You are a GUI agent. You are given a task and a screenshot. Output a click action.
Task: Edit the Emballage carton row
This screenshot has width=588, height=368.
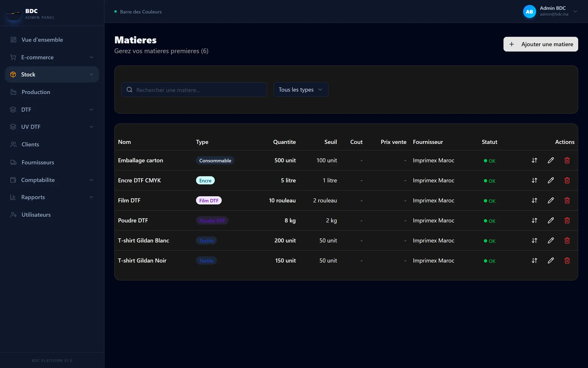tap(551, 160)
